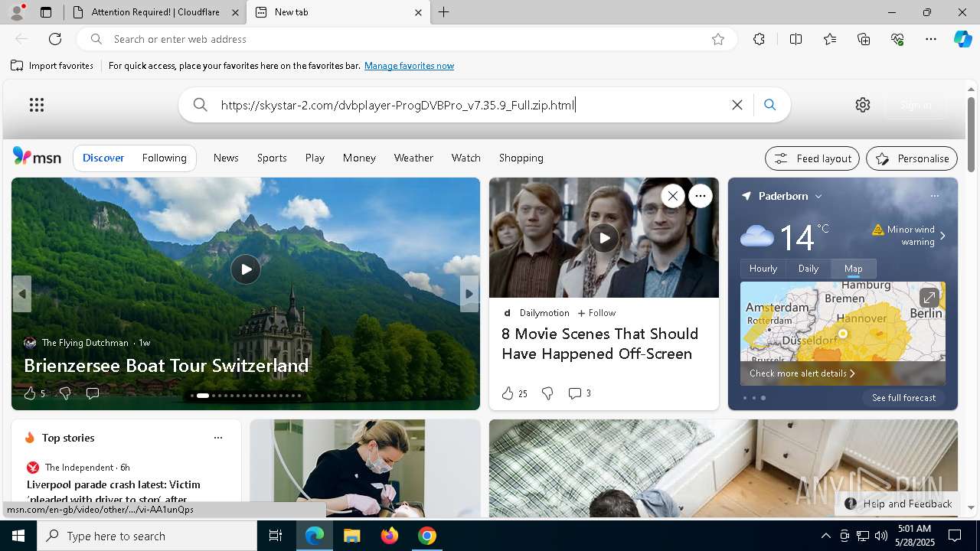Open Browser essentials heart icon

pyautogui.click(x=897, y=39)
